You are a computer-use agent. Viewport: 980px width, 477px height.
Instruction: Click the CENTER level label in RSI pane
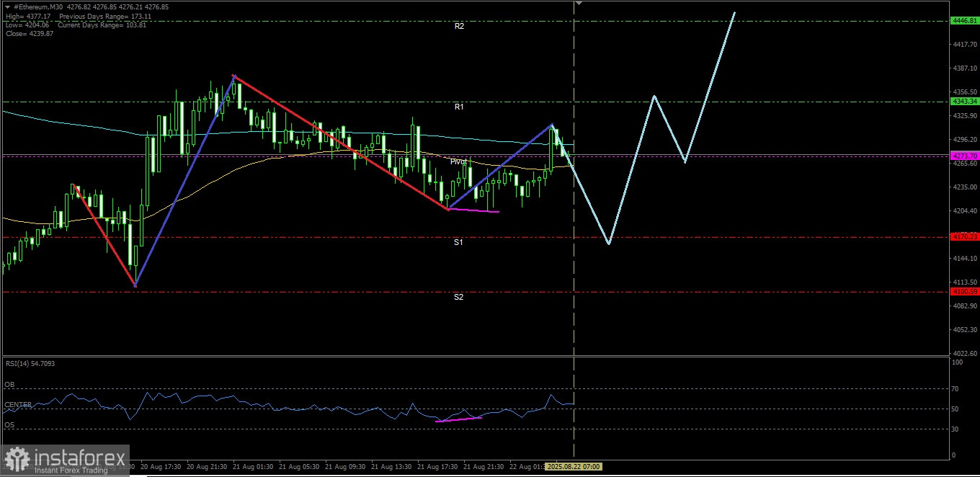pos(17,405)
